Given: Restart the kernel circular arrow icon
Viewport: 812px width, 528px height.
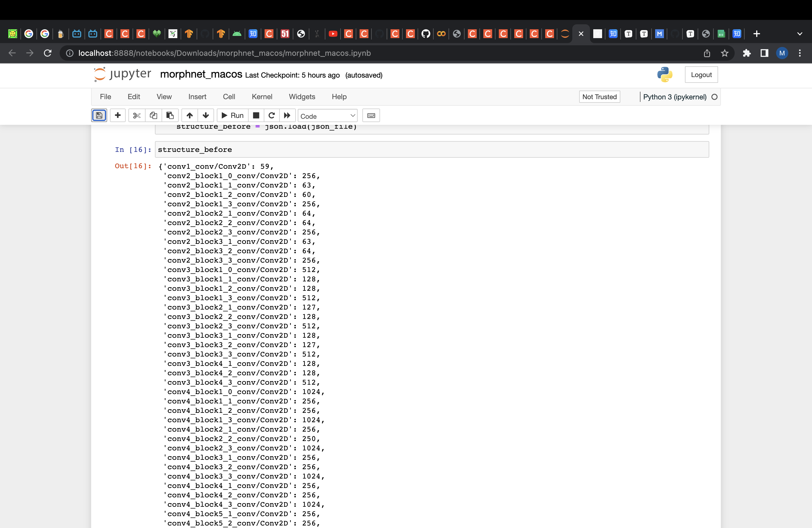Looking at the screenshot, I should [x=271, y=115].
